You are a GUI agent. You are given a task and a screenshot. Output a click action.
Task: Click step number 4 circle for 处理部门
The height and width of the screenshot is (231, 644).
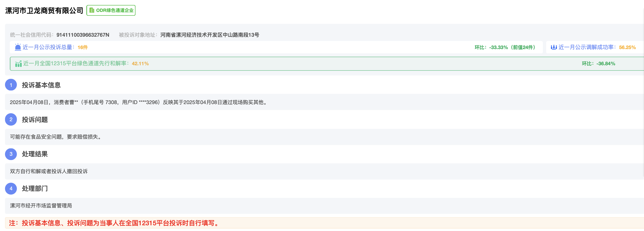[x=11, y=188]
